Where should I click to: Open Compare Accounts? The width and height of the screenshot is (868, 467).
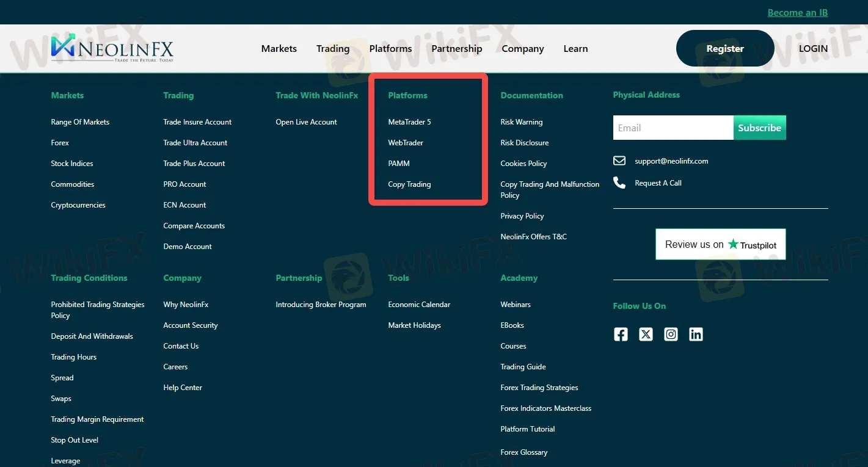(194, 226)
